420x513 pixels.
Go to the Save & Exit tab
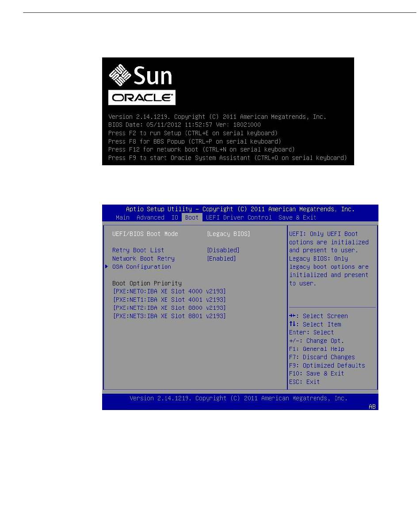(297, 217)
